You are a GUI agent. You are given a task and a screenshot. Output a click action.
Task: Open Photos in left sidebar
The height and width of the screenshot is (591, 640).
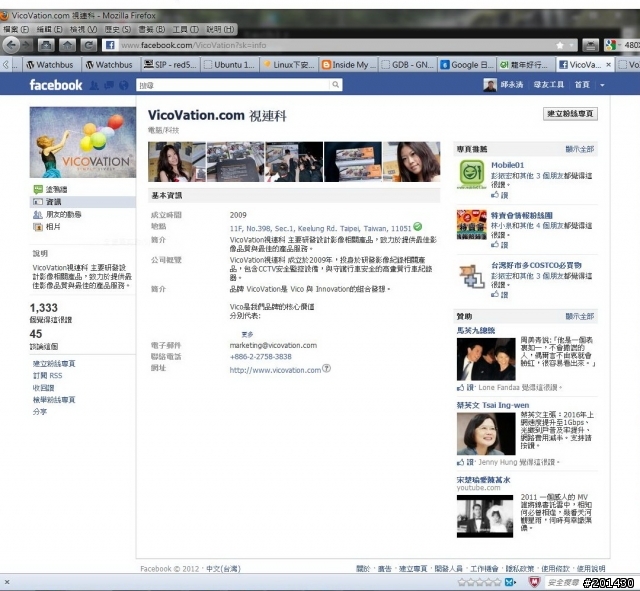pyautogui.click(x=47, y=227)
